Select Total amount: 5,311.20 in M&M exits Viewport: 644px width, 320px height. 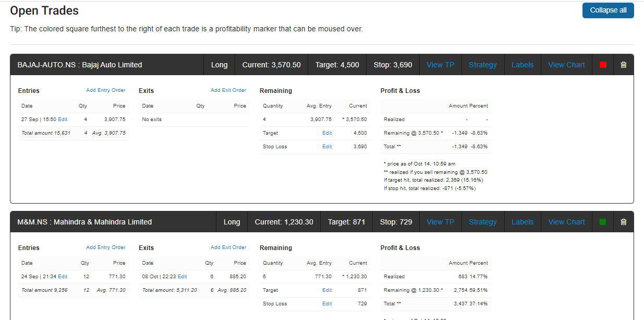(169, 290)
